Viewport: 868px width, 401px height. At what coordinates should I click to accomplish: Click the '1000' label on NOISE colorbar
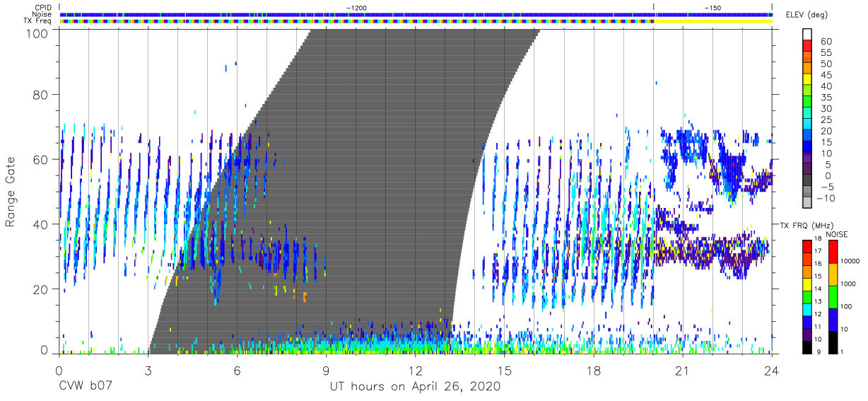pos(848,284)
